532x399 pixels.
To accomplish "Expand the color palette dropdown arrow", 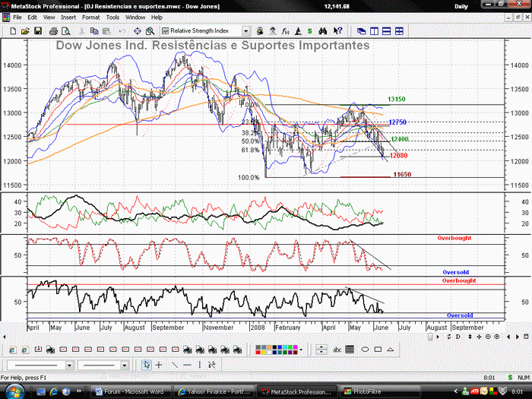I will (301, 350).
